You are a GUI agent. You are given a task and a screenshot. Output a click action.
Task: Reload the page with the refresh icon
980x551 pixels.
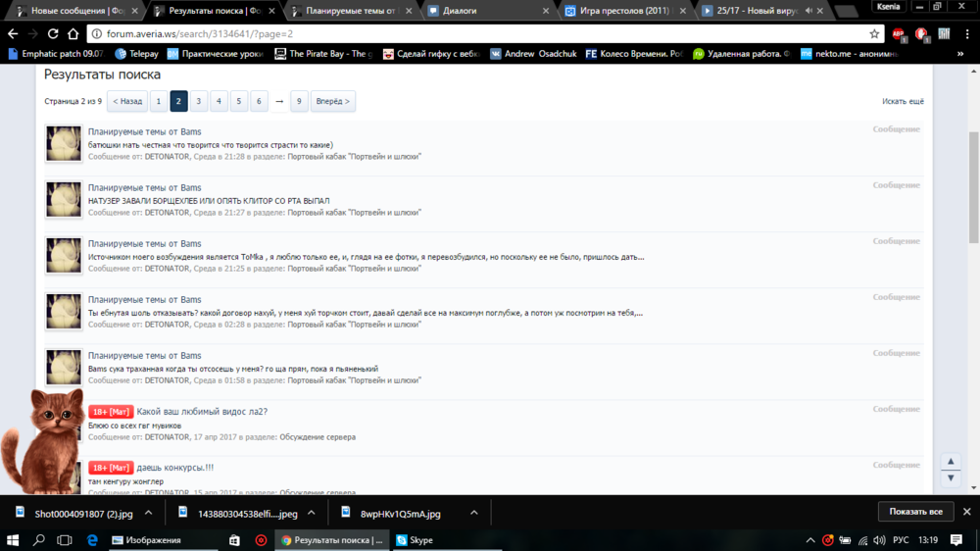53,33
